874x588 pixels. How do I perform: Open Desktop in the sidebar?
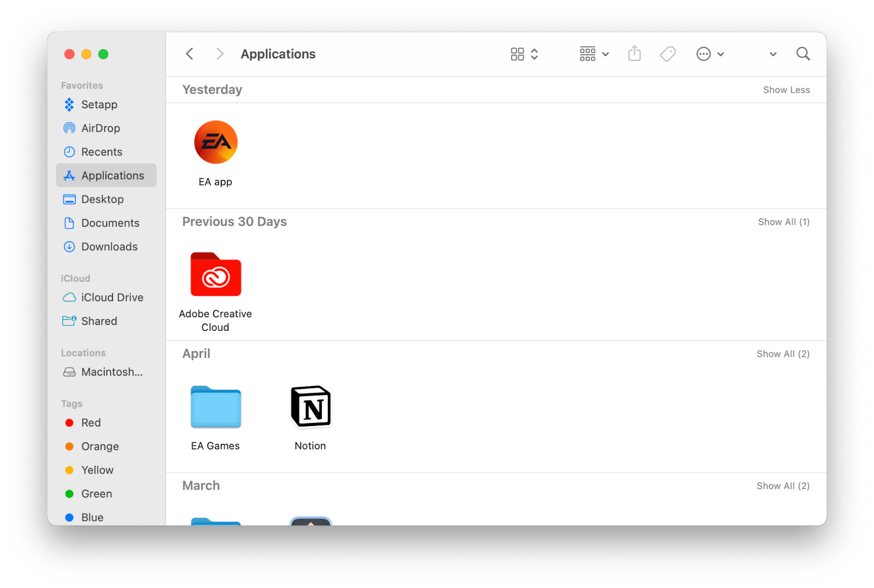pos(106,199)
